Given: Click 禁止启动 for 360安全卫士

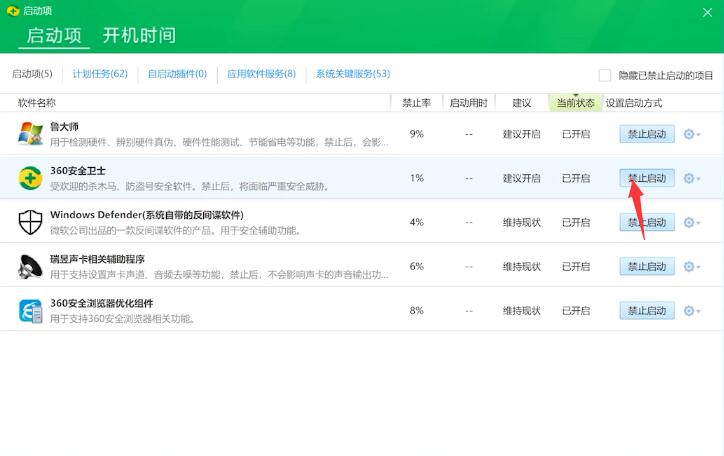Looking at the screenshot, I should click(x=647, y=178).
